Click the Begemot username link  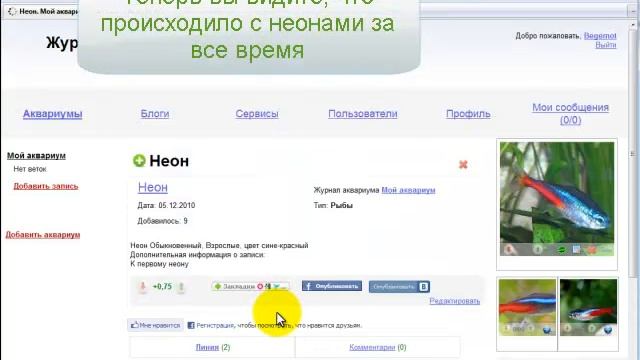point(600,36)
